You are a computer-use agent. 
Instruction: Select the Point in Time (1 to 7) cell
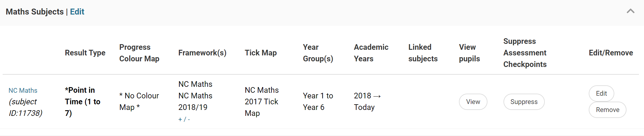coord(83,102)
